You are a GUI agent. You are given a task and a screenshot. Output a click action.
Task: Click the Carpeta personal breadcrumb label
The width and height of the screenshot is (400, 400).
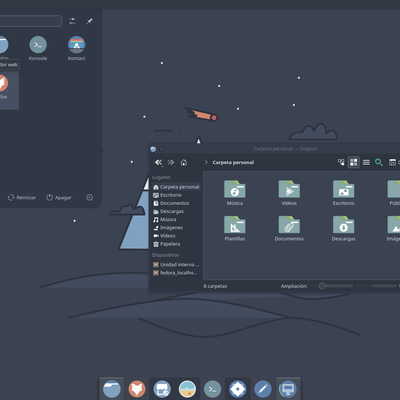(x=233, y=162)
